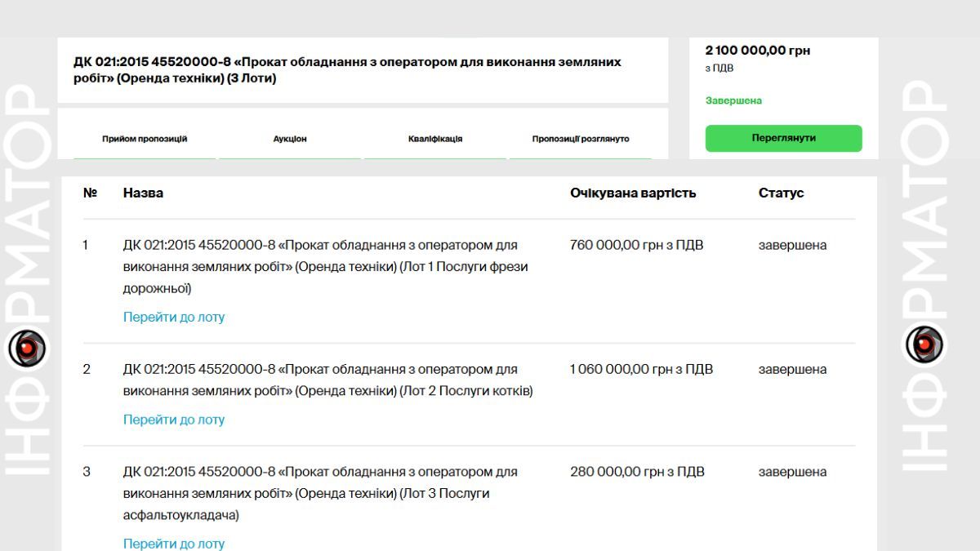This screenshot has width=980, height=551.
Task: Click the № column header
Action: 91,193
